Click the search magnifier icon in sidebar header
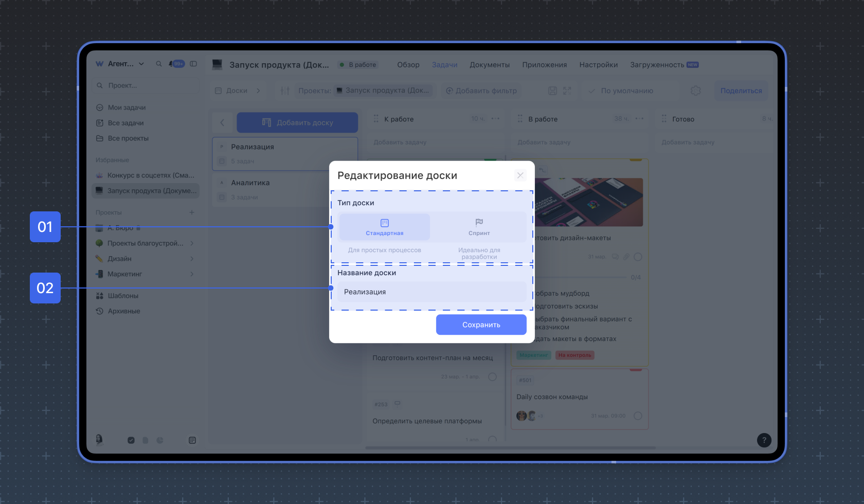The image size is (864, 504). [159, 64]
